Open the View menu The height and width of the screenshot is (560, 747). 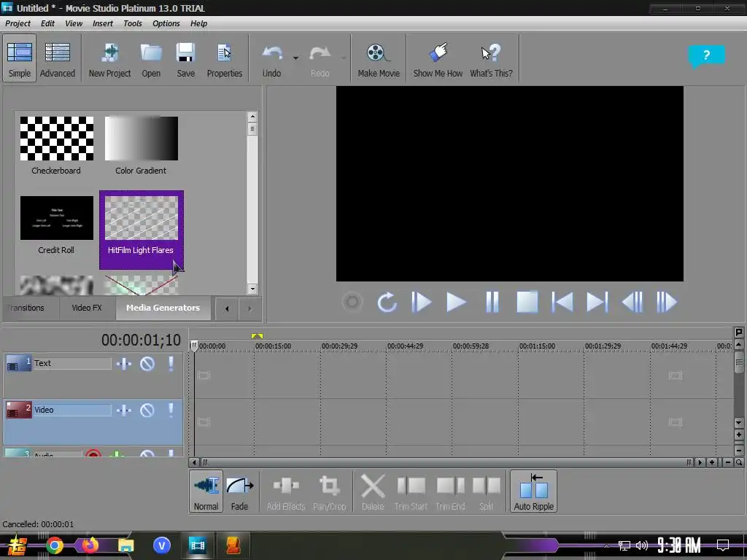tap(74, 23)
